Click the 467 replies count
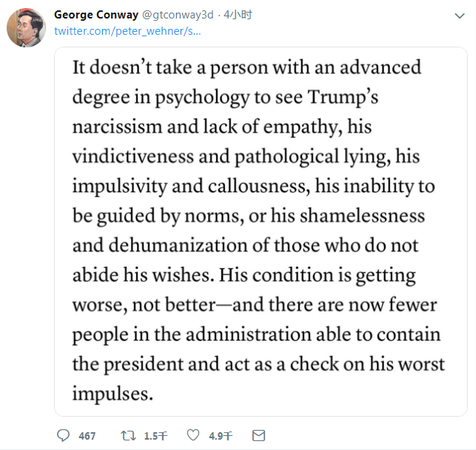Viewport: 476px width, 450px height. click(x=87, y=436)
